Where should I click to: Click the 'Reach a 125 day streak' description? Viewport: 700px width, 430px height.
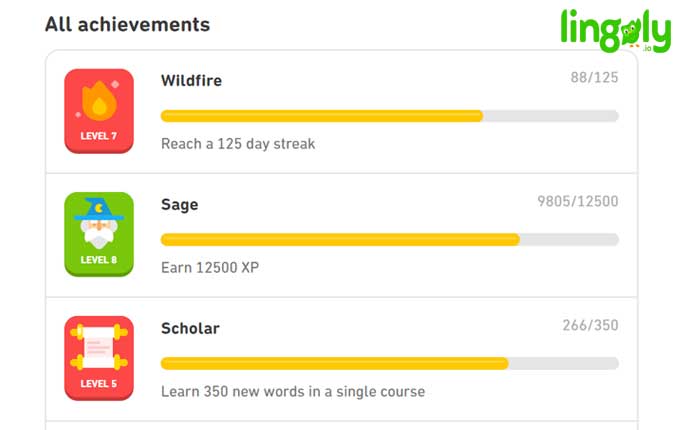[x=238, y=144]
